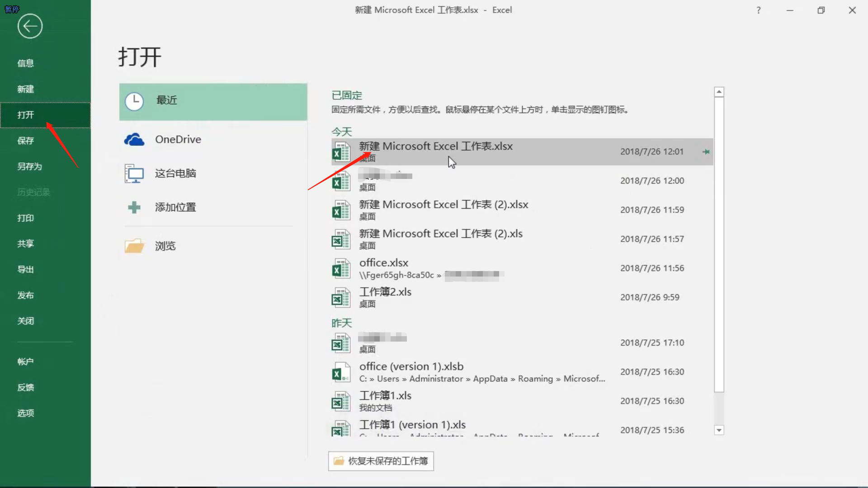Open the 工作簿2.xls file
The width and height of the screenshot is (868, 488).
click(x=522, y=298)
